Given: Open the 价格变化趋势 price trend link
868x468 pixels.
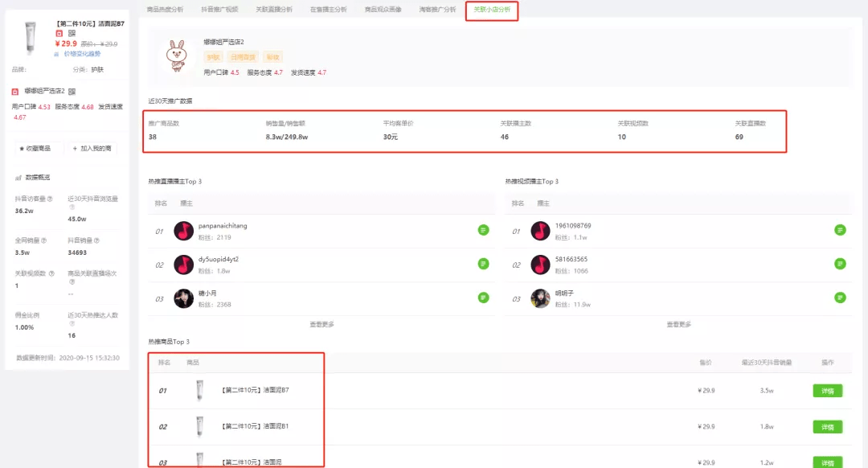Looking at the screenshot, I should point(82,54).
